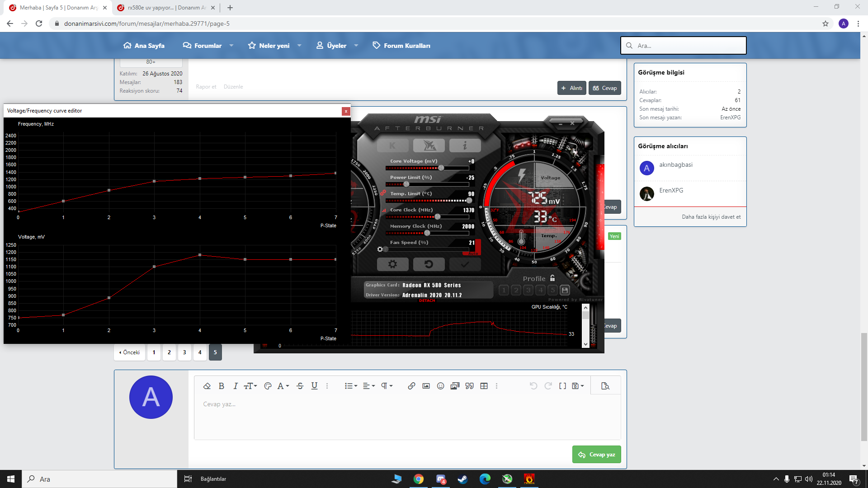Insert emoji using the smiley icon
The height and width of the screenshot is (488, 868).
[440, 386]
